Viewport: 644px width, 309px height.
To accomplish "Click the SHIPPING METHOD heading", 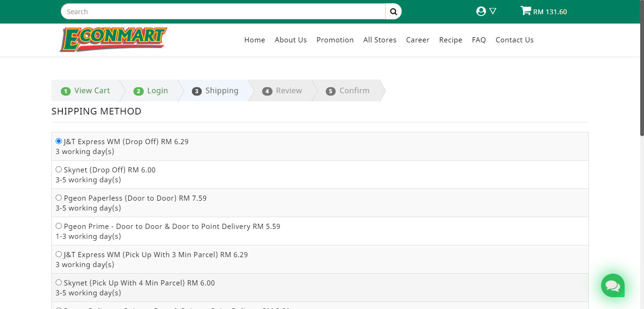I will pos(96,111).
